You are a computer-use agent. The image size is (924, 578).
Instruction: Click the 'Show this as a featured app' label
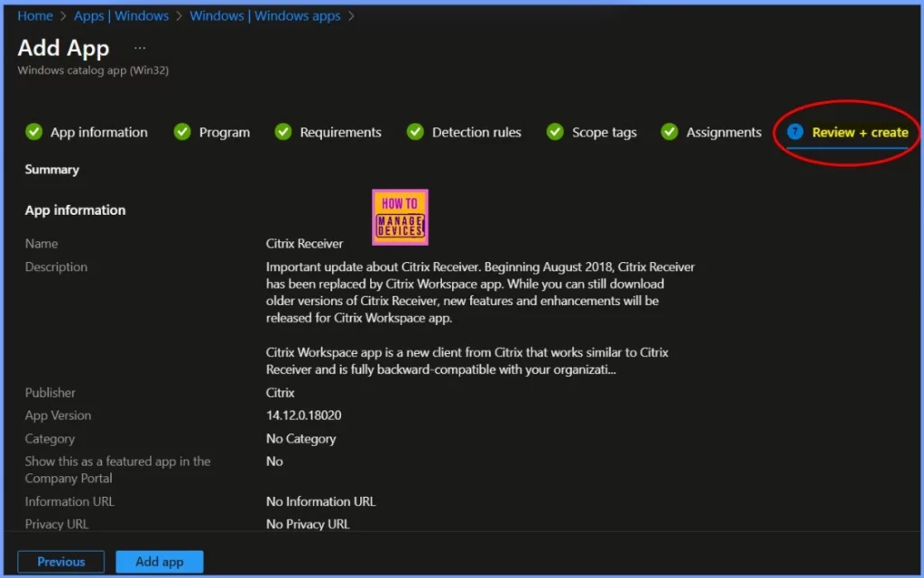point(117,470)
